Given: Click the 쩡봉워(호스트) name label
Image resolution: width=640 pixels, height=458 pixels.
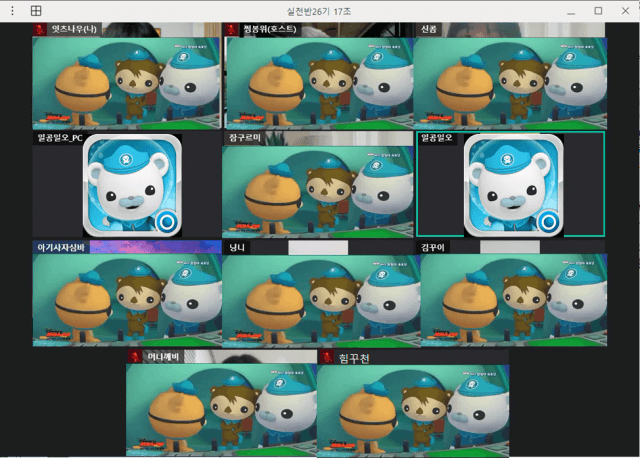Looking at the screenshot, I should pyautogui.click(x=270, y=29).
